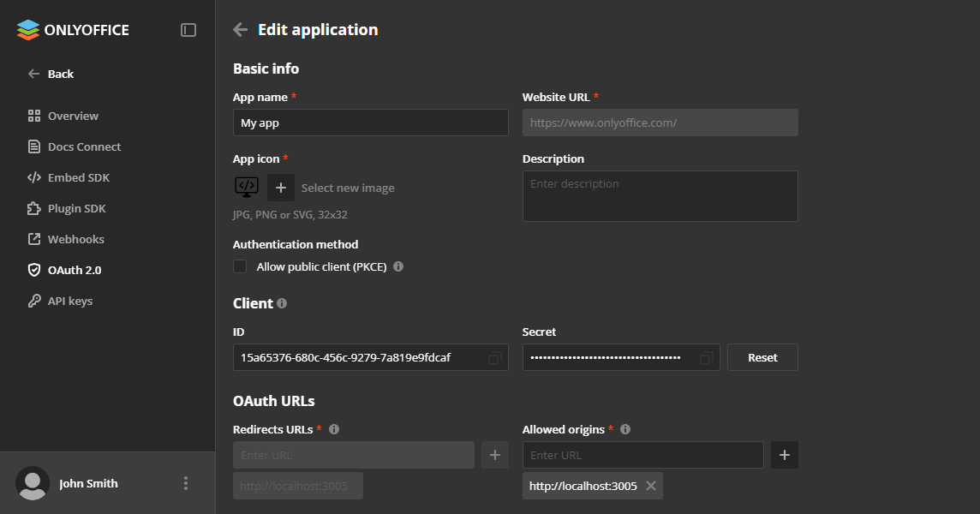The width and height of the screenshot is (980, 514).
Task: Click the Authentication method label
Action: click(x=296, y=244)
